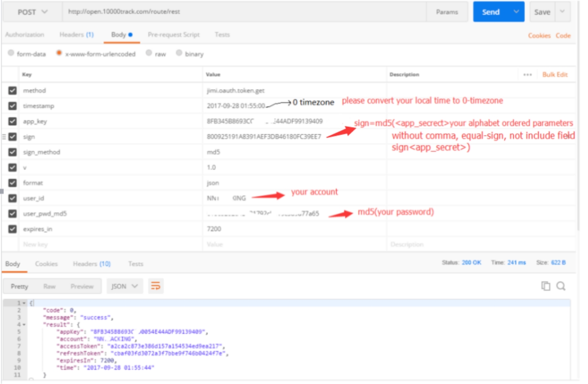This screenshot has width=588, height=384.
Task: Click the accessToken line in response
Action: (140, 346)
